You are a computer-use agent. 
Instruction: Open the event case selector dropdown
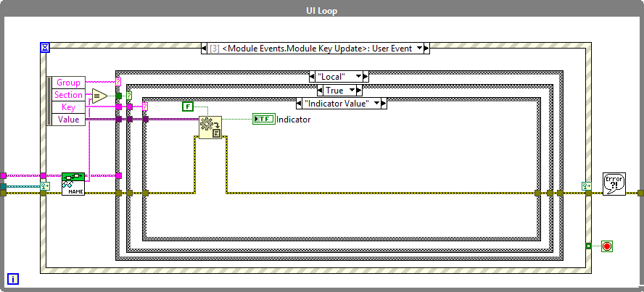point(419,49)
